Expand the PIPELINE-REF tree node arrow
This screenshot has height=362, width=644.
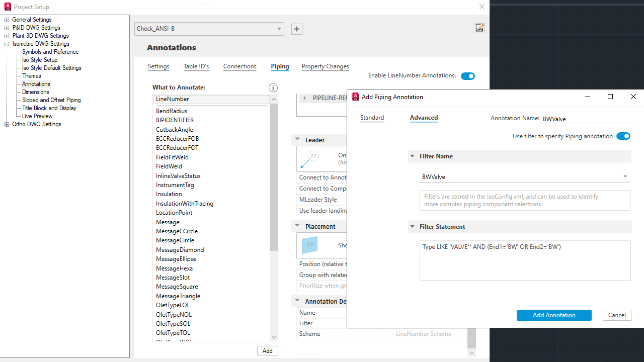tap(305, 98)
